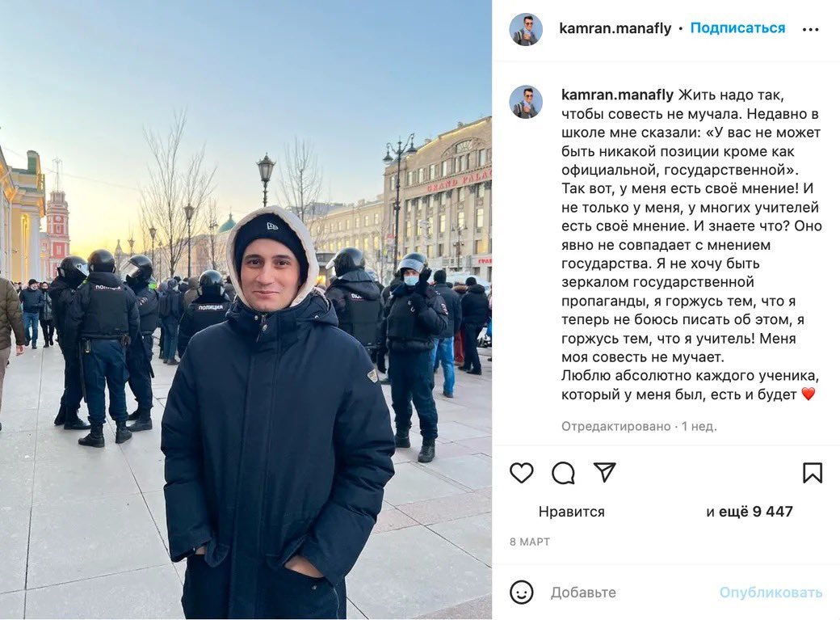Click the post photo of man in jacket

[246, 310]
